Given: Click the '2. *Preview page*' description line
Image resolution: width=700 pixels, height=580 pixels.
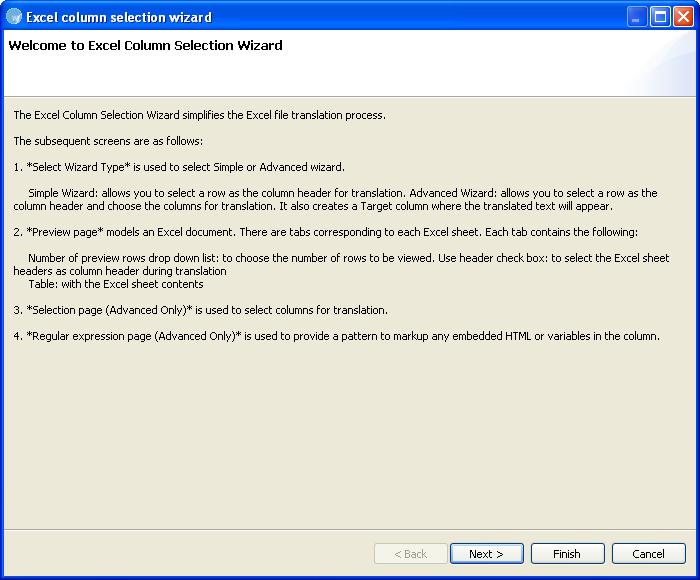Looking at the screenshot, I should pos(326,232).
